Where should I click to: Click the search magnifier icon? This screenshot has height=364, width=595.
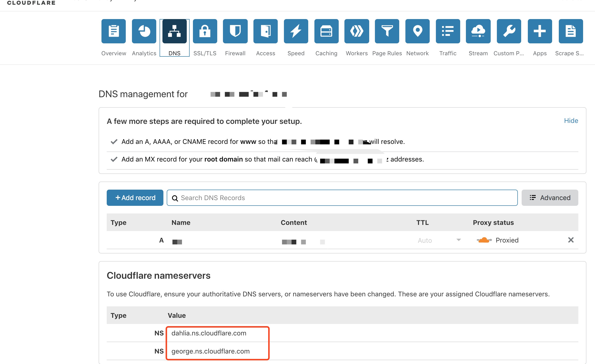(x=175, y=198)
